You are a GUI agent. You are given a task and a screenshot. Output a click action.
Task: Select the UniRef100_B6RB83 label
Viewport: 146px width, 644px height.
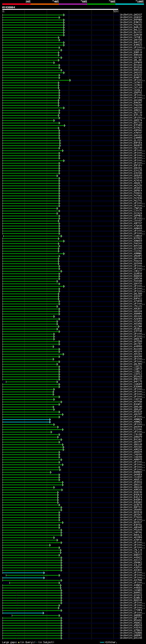point(131,472)
